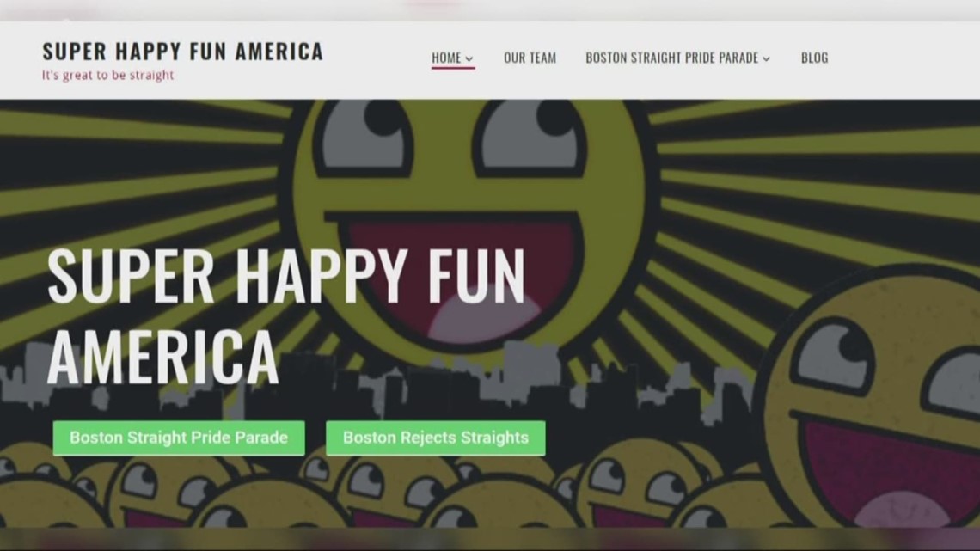Click the big smiley face at right edge
Image resolution: width=980 pixels, height=551 pixels.
(x=872, y=400)
